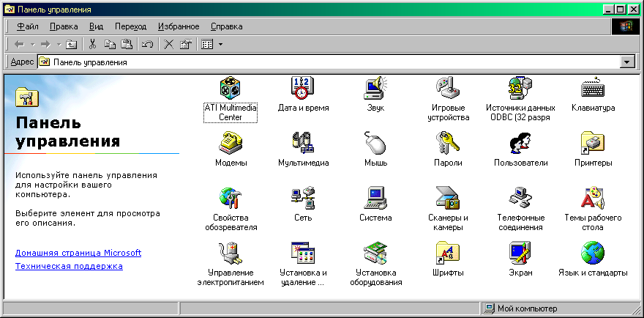Follow Домашняя страница Microsoft link
Viewport: 644px width, 318px height.
pyautogui.click(x=78, y=253)
